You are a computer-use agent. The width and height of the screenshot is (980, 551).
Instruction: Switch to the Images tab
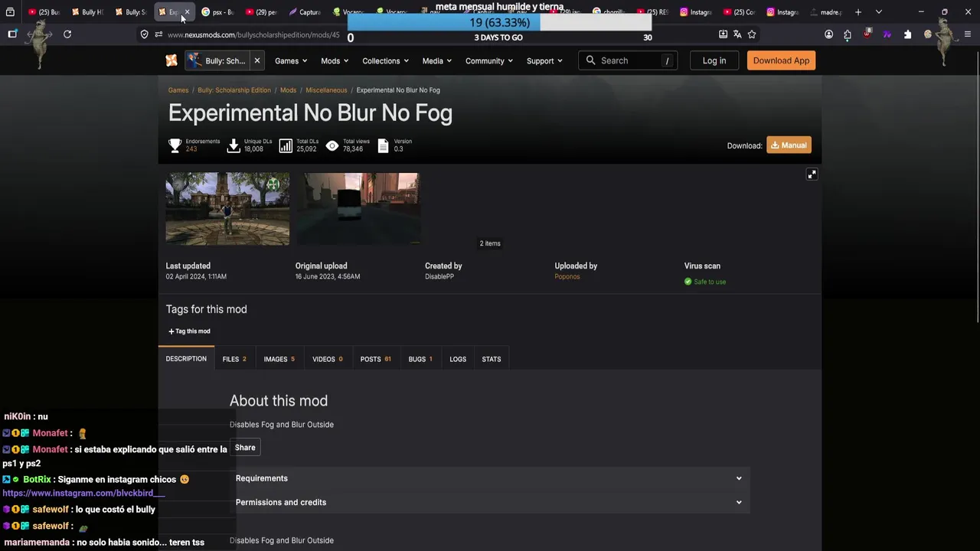point(279,359)
